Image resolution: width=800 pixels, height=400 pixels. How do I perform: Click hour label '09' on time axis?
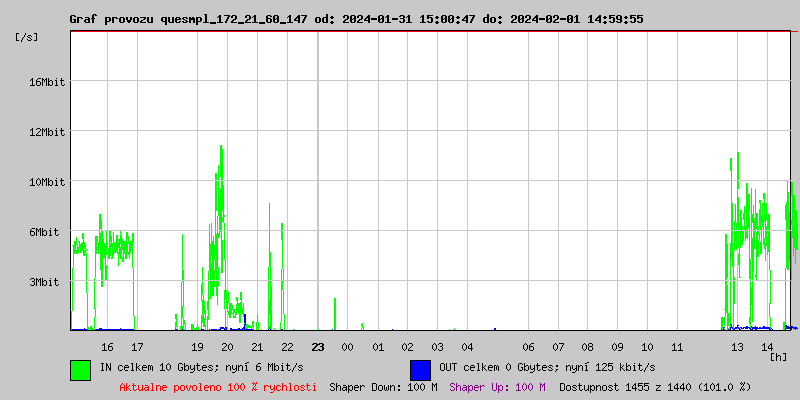pos(617,347)
